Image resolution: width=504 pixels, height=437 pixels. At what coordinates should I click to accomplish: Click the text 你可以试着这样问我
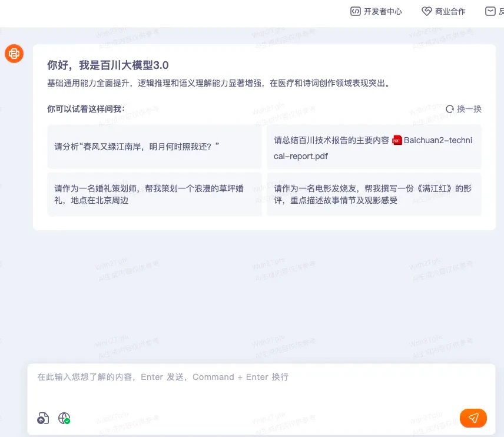[x=86, y=109]
